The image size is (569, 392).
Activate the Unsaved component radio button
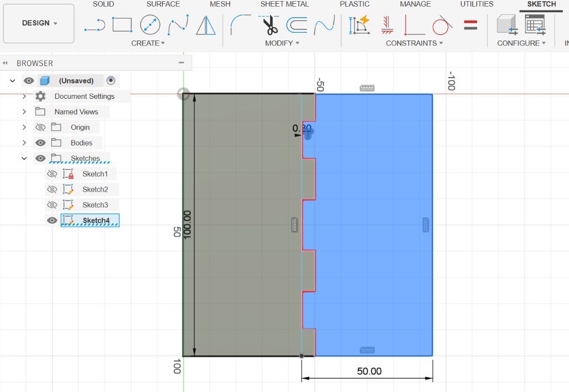coord(111,81)
